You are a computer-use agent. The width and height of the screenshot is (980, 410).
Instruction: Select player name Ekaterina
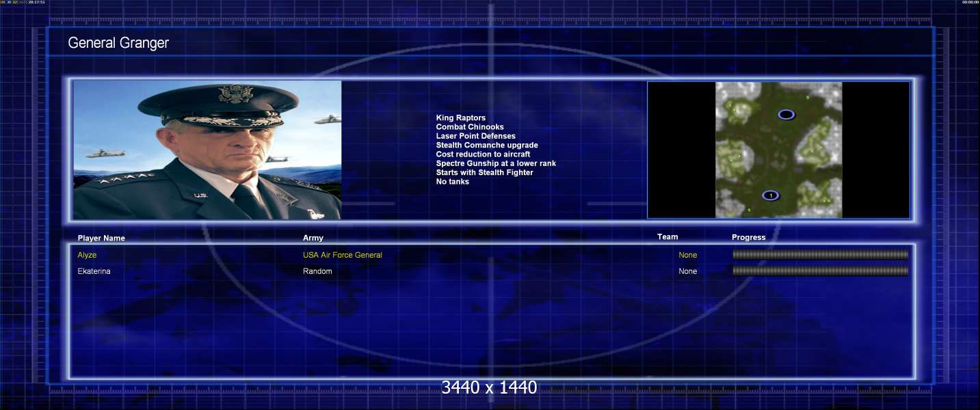(x=94, y=271)
